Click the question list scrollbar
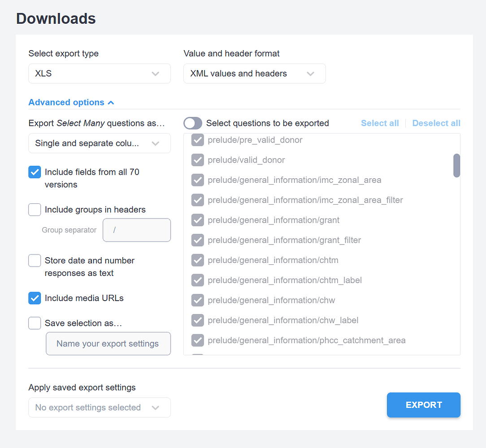486x448 pixels. [x=456, y=165]
